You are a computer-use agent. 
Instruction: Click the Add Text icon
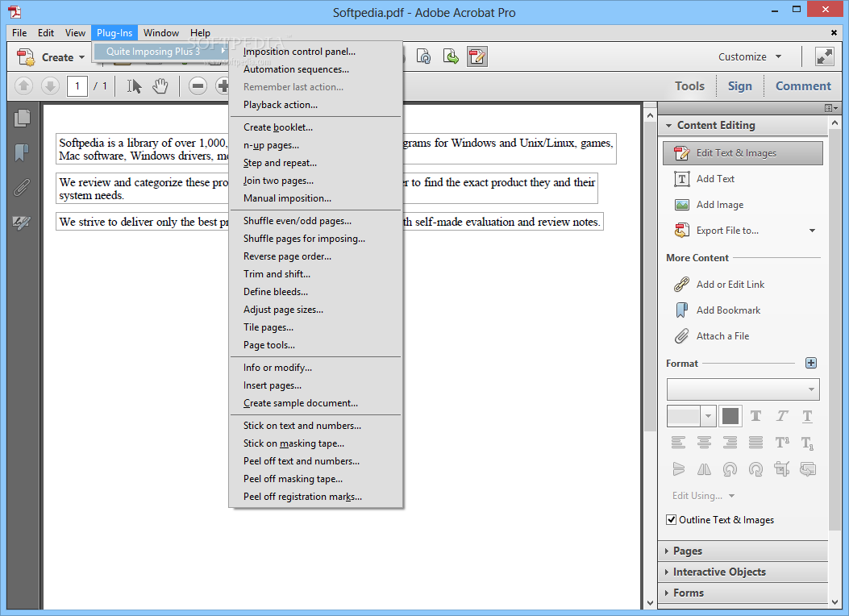681,179
